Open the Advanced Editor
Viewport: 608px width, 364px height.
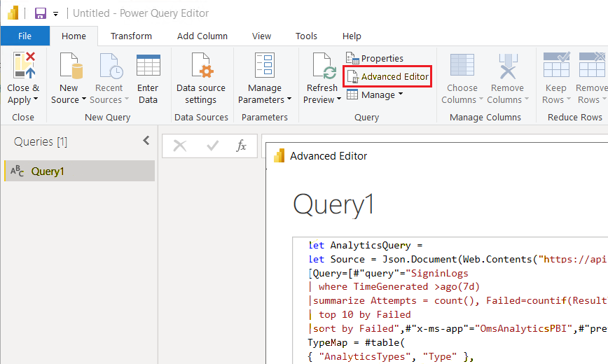387,76
